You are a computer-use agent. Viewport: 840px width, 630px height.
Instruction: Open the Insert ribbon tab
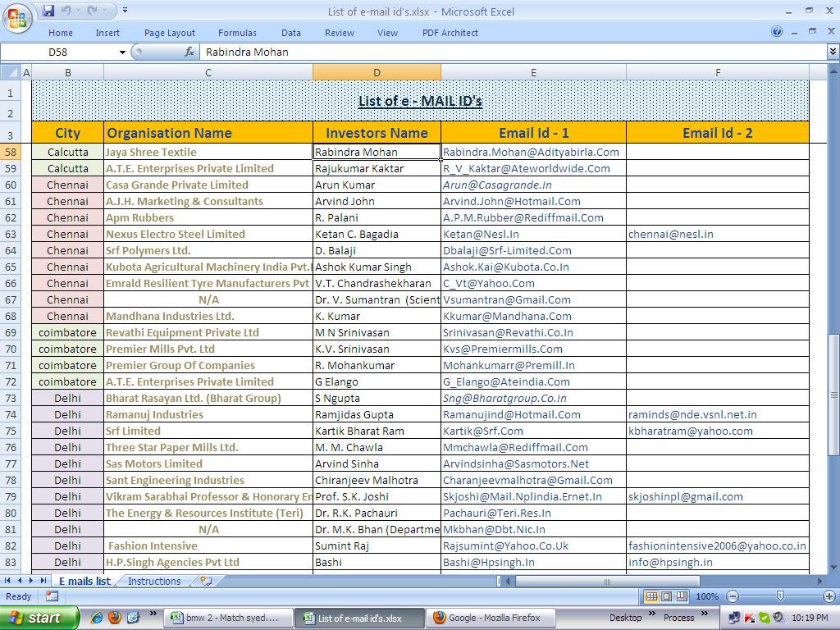pyautogui.click(x=107, y=33)
